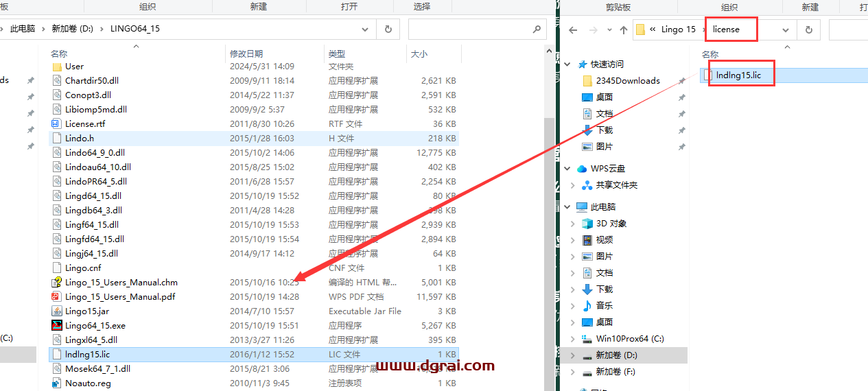Collapse the WPS云盘 tree node
This screenshot has width=868, height=391.
(567, 168)
